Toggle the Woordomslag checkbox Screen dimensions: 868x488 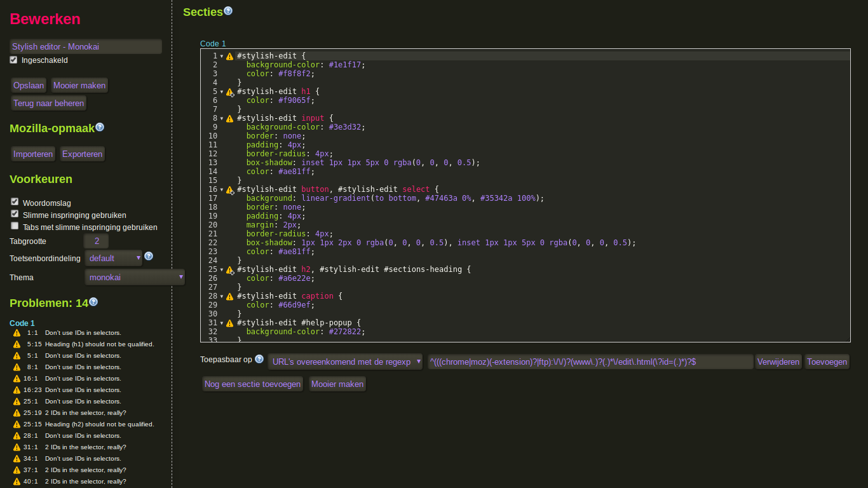(x=15, y=201)
